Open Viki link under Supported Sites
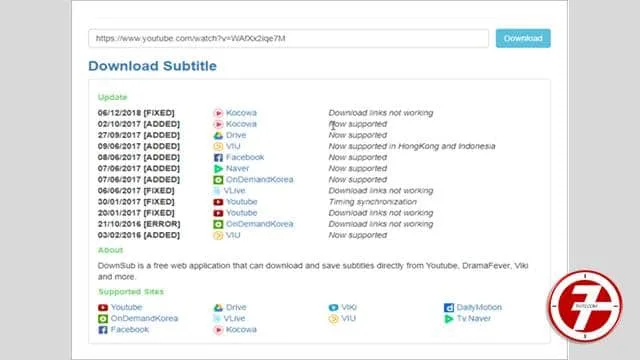 349,307
